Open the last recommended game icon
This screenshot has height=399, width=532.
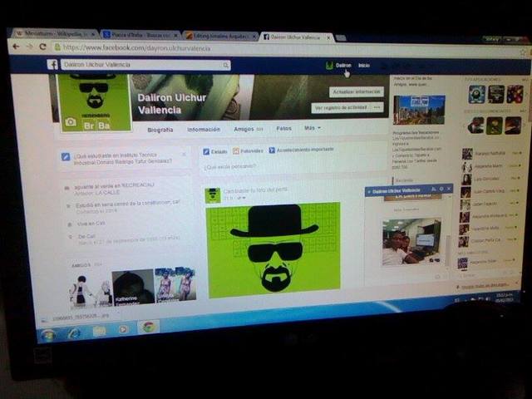(x=513, y=126)
